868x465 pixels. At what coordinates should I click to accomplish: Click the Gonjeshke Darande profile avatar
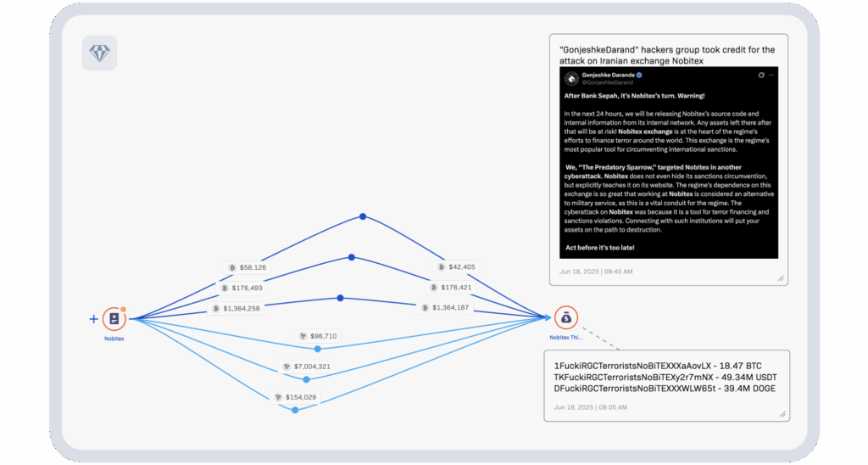point(572,78)
